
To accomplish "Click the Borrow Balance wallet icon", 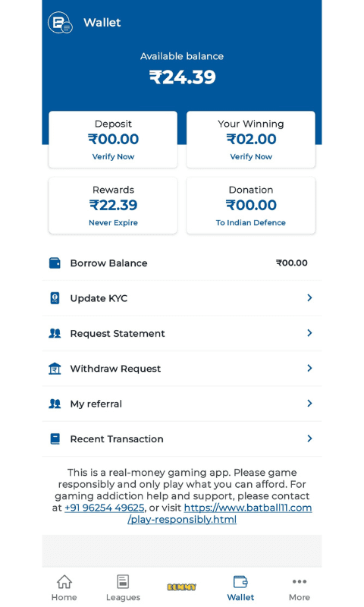I will pos(55,263).
